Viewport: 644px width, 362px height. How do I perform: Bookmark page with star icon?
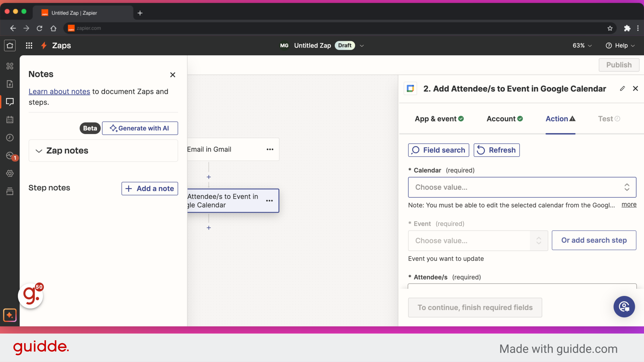(610, 28)
